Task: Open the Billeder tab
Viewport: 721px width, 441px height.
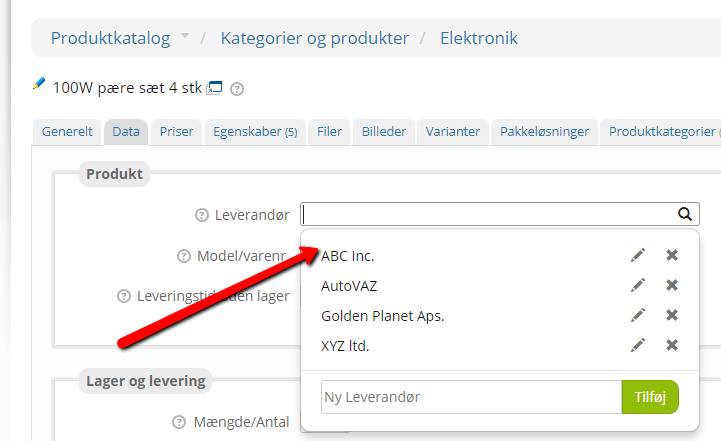Action: [384, 132]
